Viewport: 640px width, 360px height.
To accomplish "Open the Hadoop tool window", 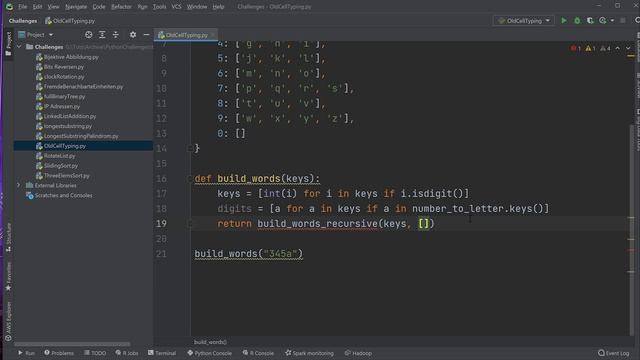I will [x=358, y=353].
